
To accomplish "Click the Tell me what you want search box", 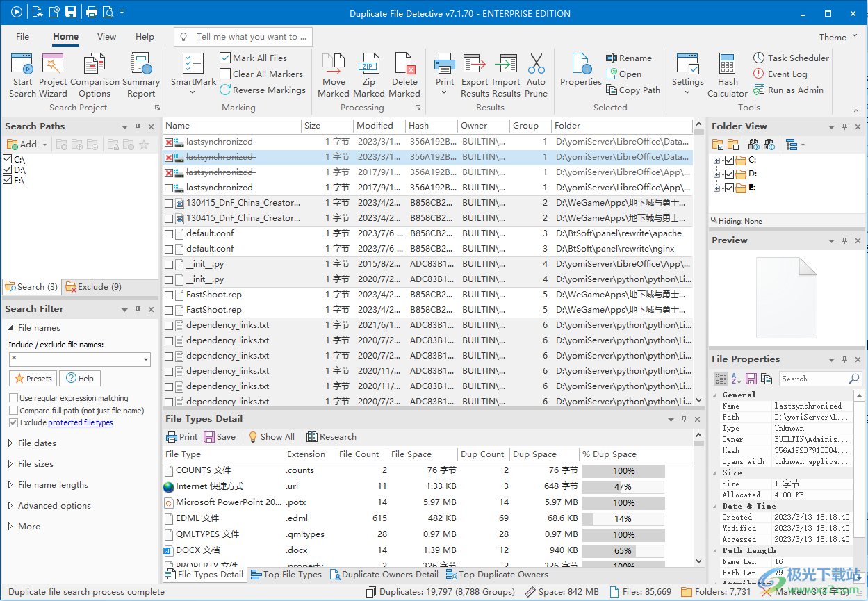I will [x=243, y=37].
